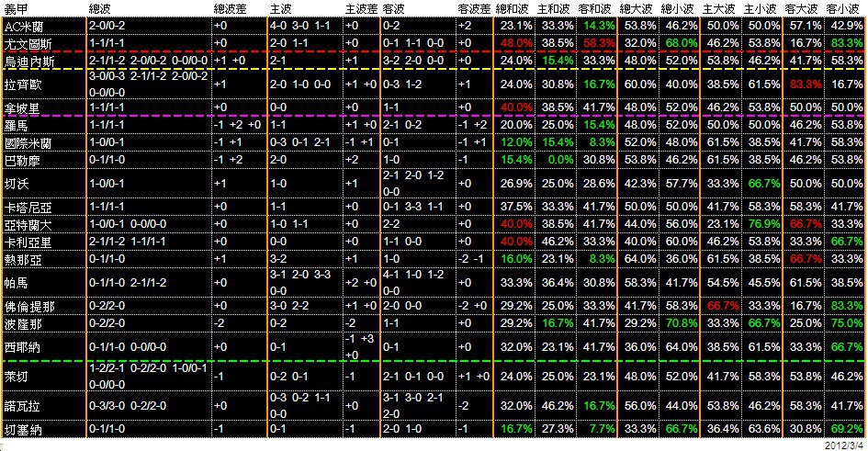
Task: Click 卡塔尼亞's 客波 cell 0-1 3-3 1-1
Action: tap(413, 207)
